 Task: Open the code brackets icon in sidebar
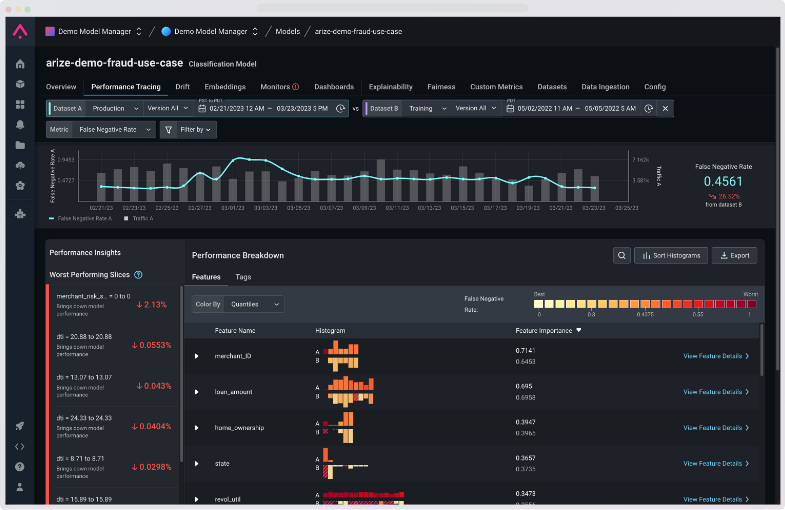(x=20, y=446)
